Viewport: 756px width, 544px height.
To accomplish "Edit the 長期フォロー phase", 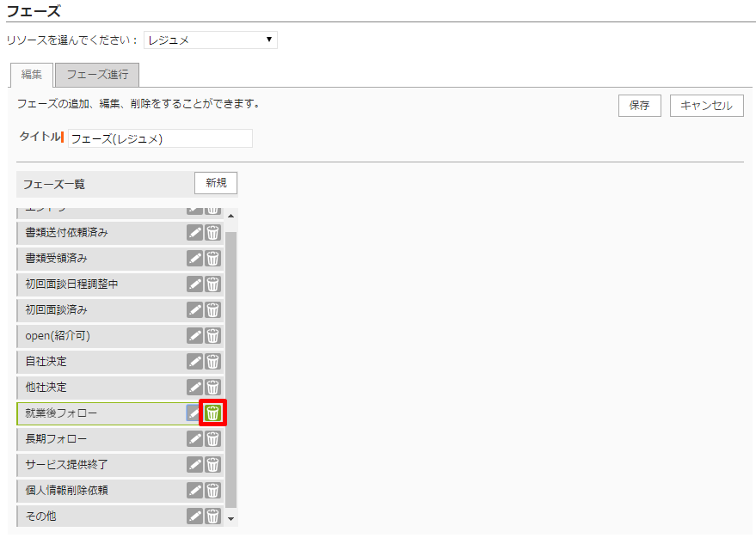I will click(194, 439).
